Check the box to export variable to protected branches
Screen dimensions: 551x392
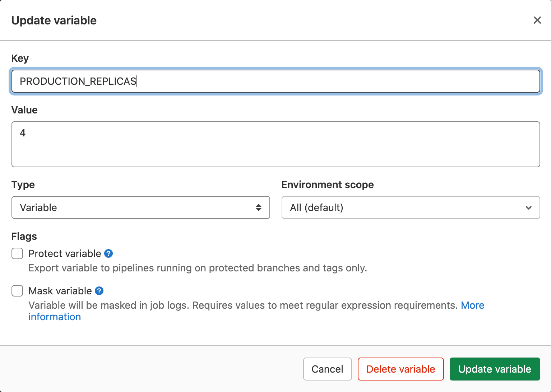17,253
